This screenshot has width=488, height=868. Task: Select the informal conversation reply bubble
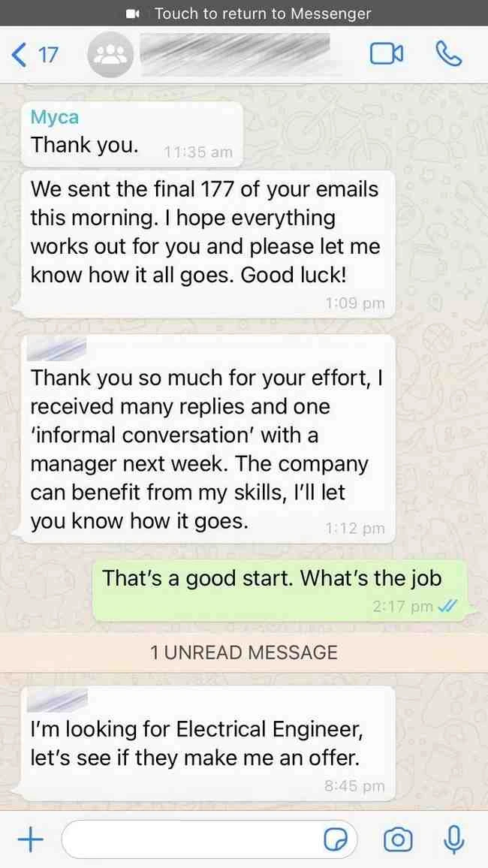tap(208, 439)
